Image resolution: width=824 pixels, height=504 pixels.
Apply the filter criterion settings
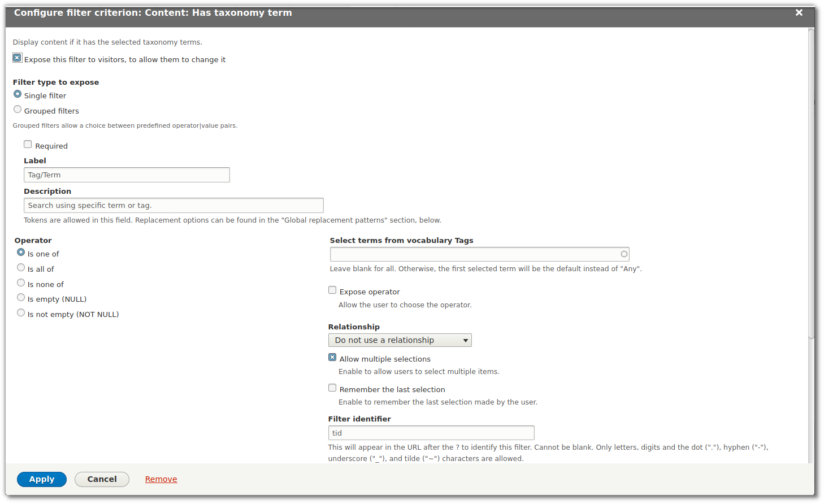(41, 479)
